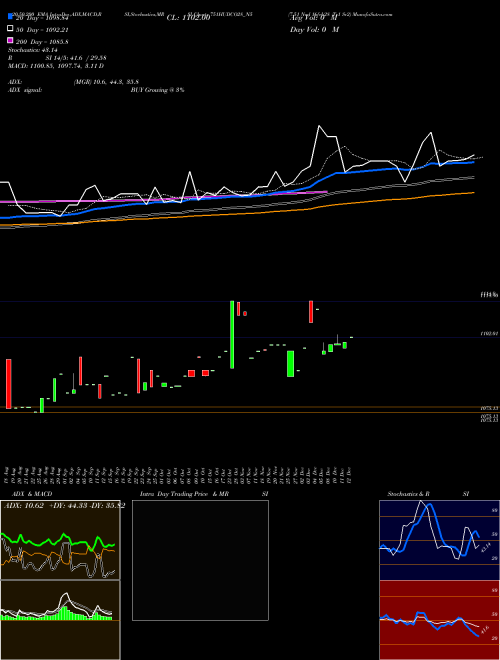Click the highest peak of white price line
Viewport: 500px width, 660px height.
coord(319,126)
